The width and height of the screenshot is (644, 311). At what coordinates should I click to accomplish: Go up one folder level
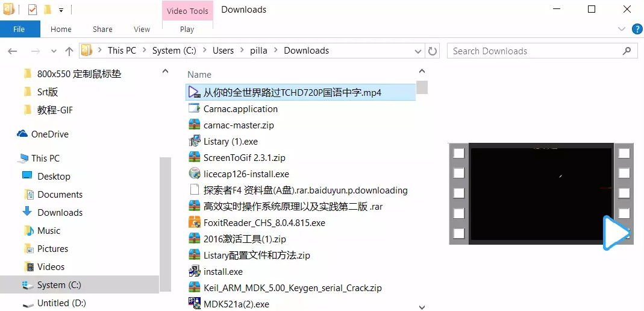coord(69,51)
